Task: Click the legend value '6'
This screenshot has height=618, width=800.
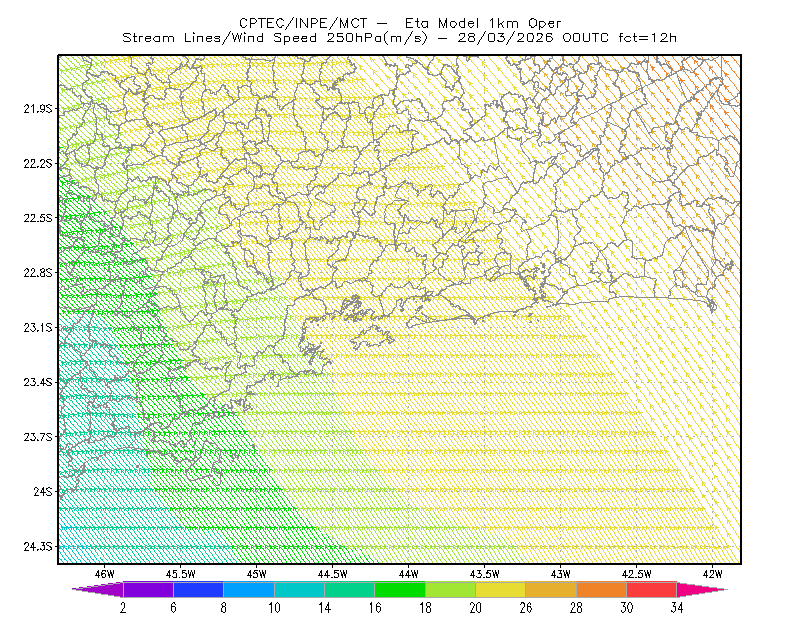Action: pyautogui.click(x=173, y=608)
